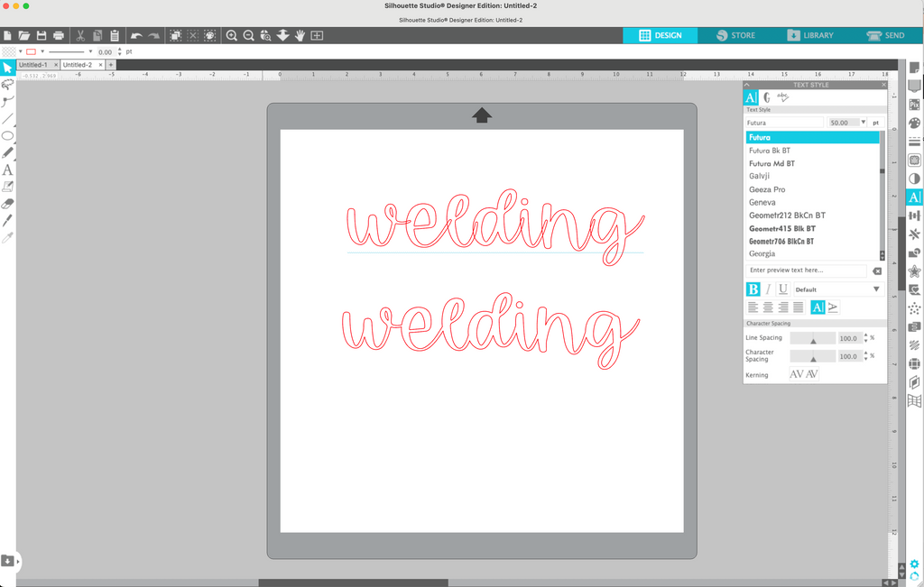
Task: Select the Ellipse drawing tool
Action: [x=8, y=134]
